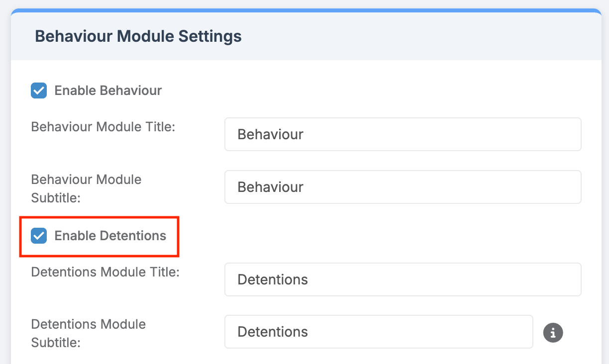Uncheck the Enable Behaviour checkbox
The image size is (609, 364).
click(x=39, y=91)
